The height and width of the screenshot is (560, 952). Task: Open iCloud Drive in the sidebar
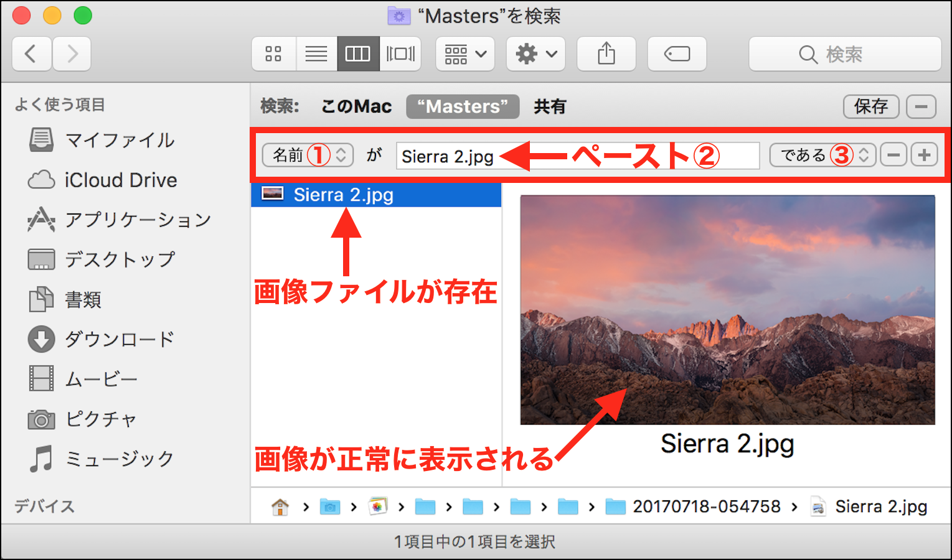click(120, 180)
